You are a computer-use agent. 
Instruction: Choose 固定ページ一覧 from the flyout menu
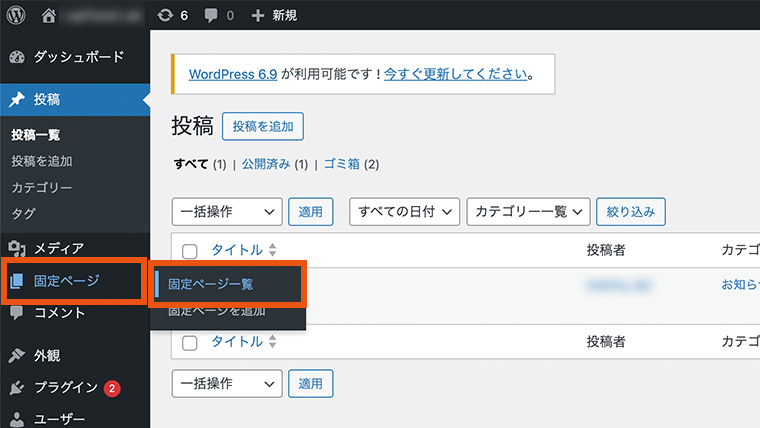pyautogui.click(x=210, y=284)
